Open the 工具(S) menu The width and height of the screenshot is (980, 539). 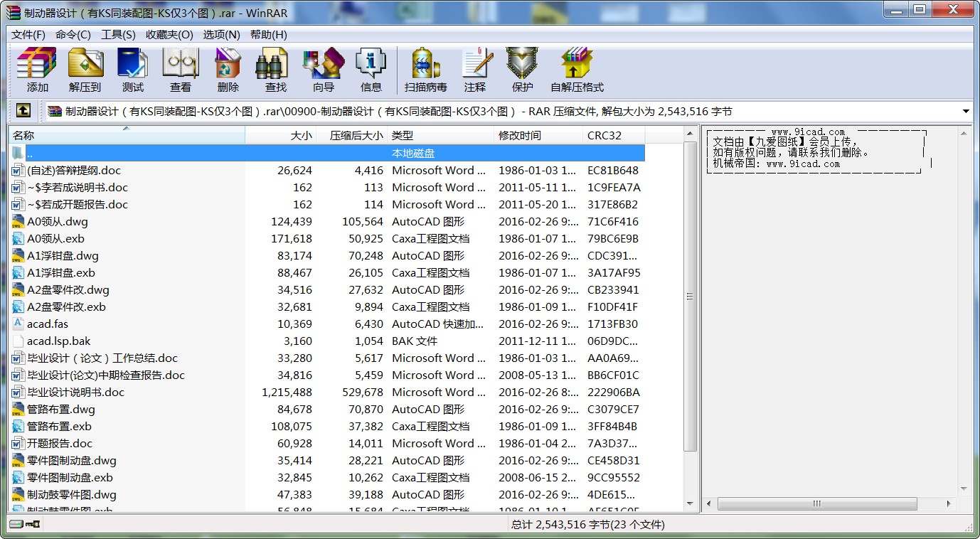pos(118,34)
